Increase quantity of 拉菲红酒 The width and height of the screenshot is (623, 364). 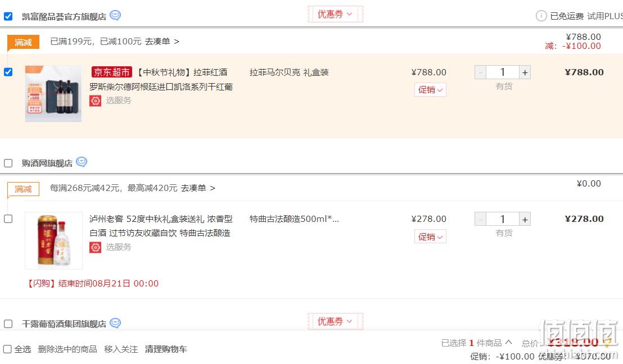[x=525, y=72]
